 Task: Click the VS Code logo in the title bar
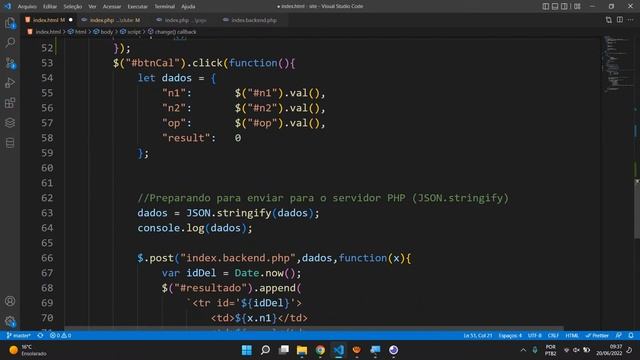(x=7, y=6)
